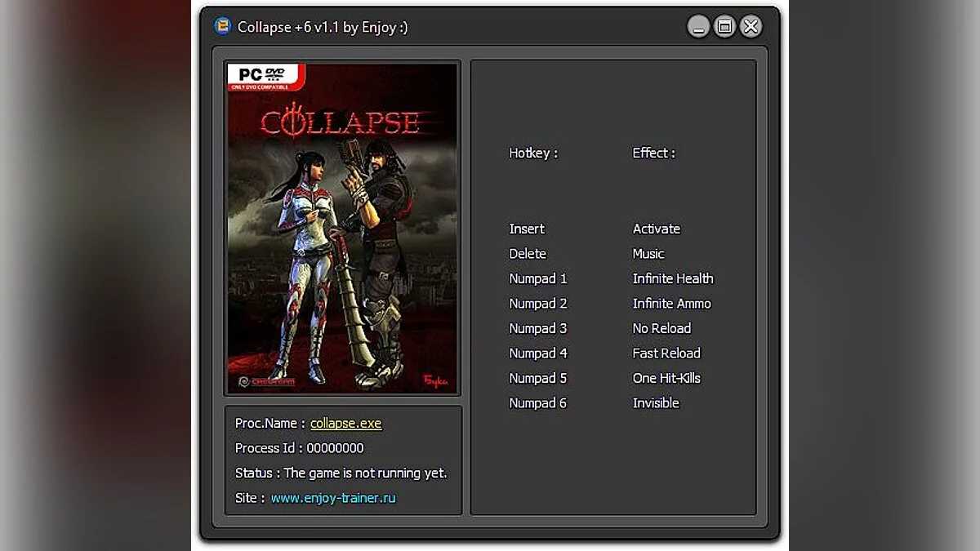Select the No Reload cheat entry
The width and height of the screenshot is (980, 551).
[661, 327]
